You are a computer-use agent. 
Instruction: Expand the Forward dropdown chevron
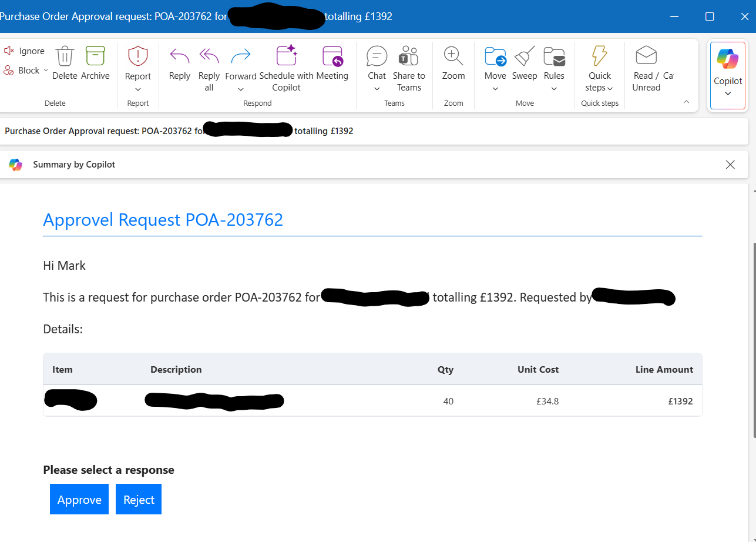tap(241, 89)
